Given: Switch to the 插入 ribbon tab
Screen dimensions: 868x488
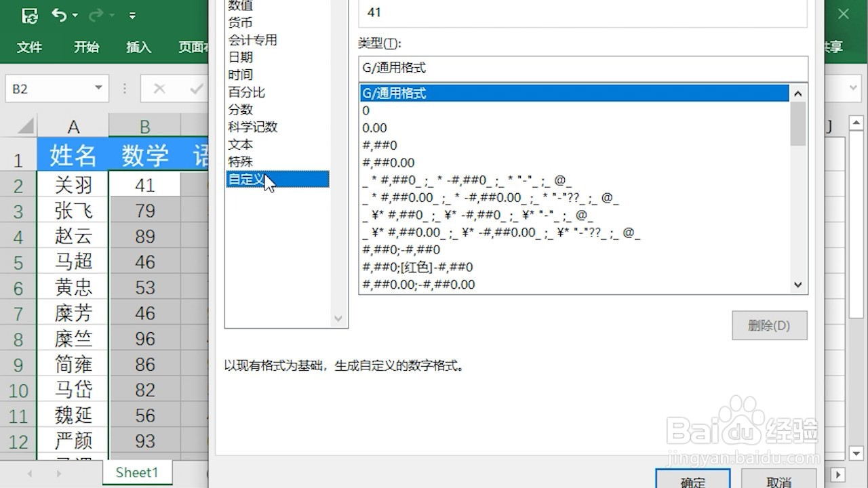Looking at the screenshot, I should coord(138,47).
